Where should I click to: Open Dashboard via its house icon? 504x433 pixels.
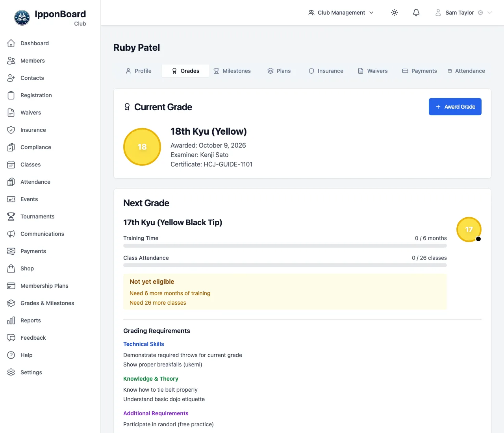click(11, 43)
